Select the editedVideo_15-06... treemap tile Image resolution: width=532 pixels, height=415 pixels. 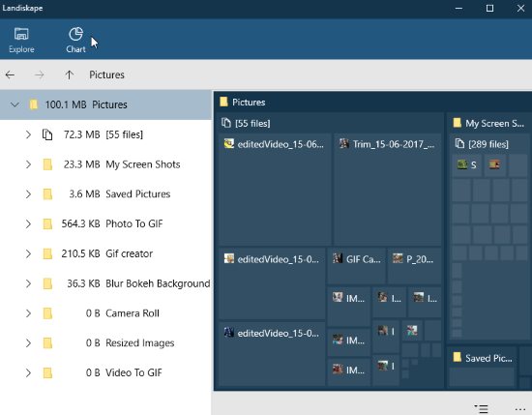point(275,189)
